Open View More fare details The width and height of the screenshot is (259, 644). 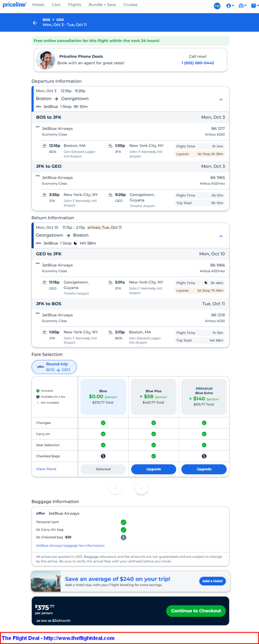click(x=46, y=469)
